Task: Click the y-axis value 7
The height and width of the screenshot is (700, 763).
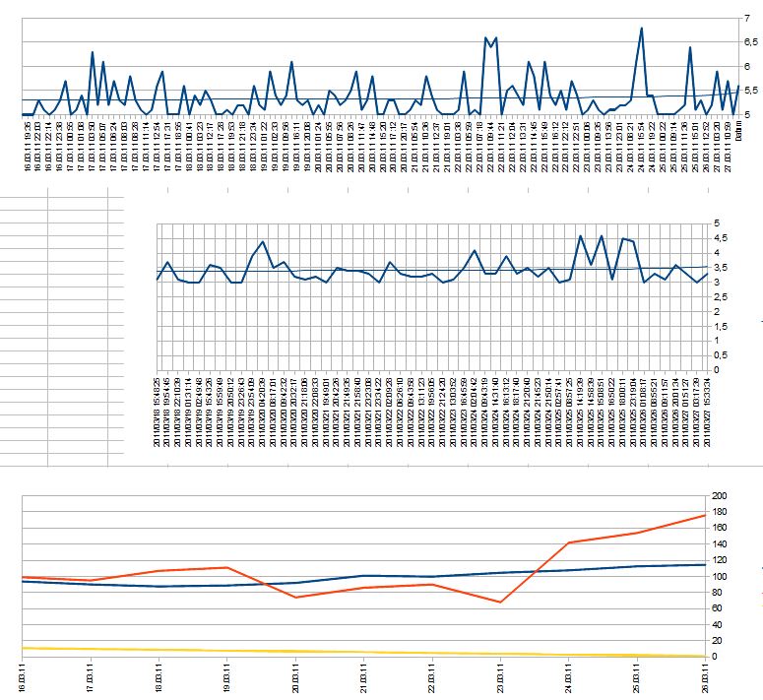Action: (x=747, y=19)
